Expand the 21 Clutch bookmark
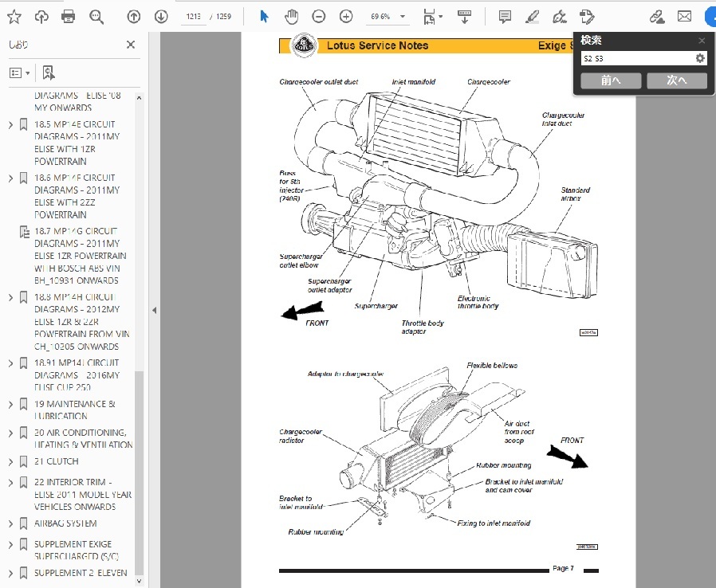This screenshot has width=716, height=588. 11,461
